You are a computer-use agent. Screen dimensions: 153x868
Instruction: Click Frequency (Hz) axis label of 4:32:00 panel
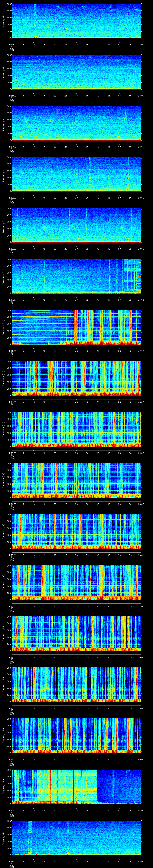click(x=3, y=378)
